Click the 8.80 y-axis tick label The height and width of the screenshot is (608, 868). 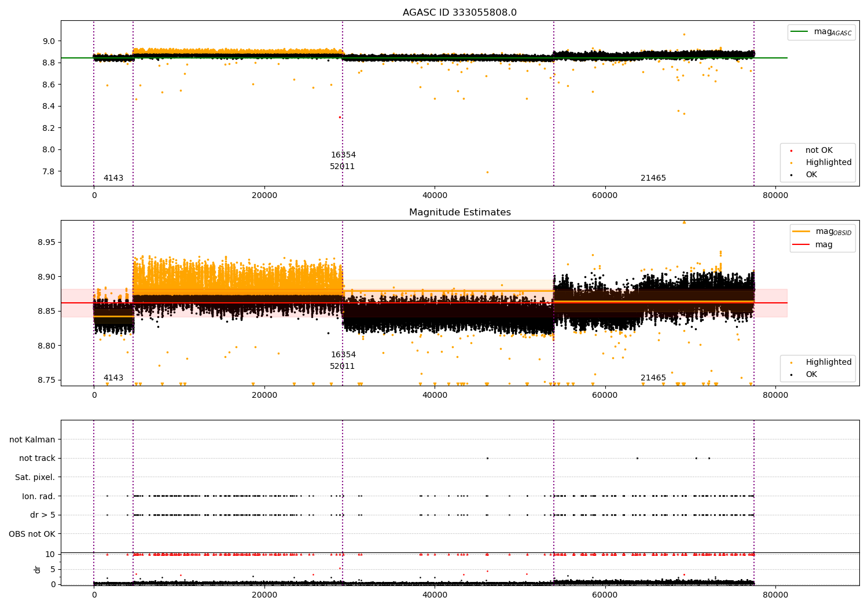coord(46,346)
